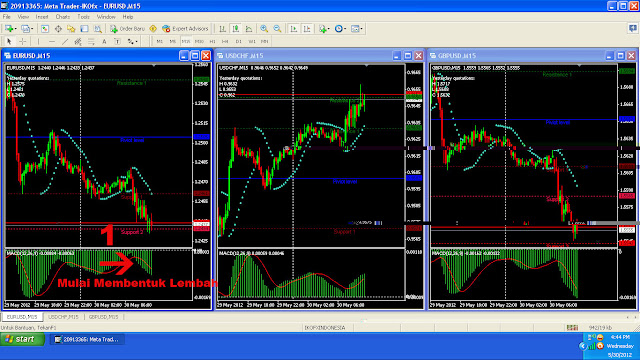Switch timeframe to W1
Screen dimensions: 640x360
[252, 41]
